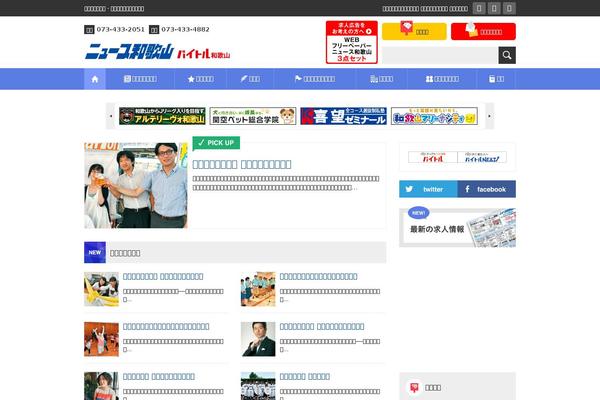Open headline beside man in suit portrait
The image size is (600, 400).
click(322, 327)
